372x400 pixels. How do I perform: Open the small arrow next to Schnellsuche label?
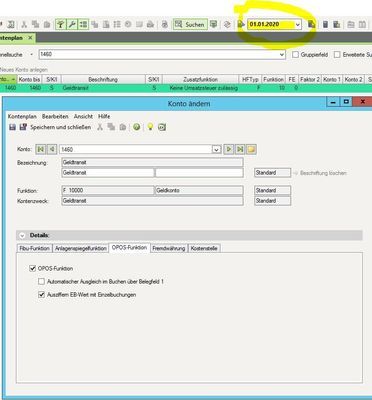click(x=32, y=54)
